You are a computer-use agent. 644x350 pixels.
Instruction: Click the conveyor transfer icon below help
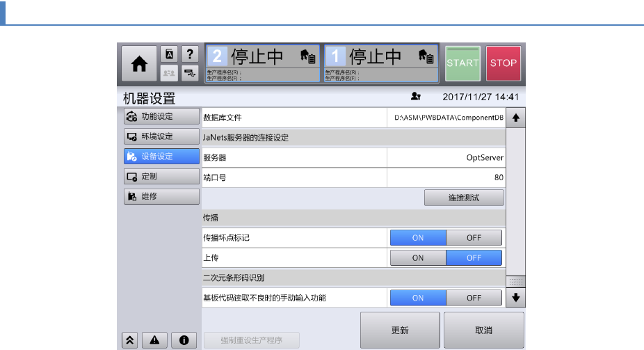[x=190, y=72]
